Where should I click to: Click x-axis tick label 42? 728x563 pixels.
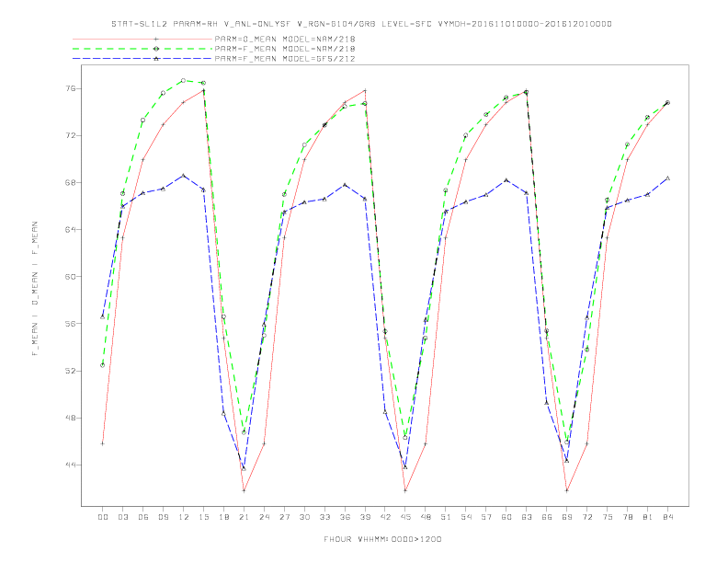point(385,517)
